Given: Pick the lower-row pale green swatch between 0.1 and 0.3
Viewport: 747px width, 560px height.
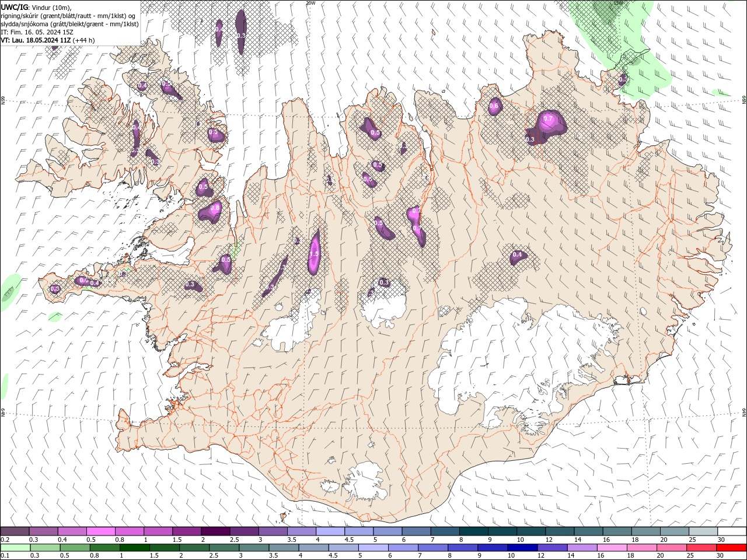Looking at the screenshot, I should tap(15, 548).
